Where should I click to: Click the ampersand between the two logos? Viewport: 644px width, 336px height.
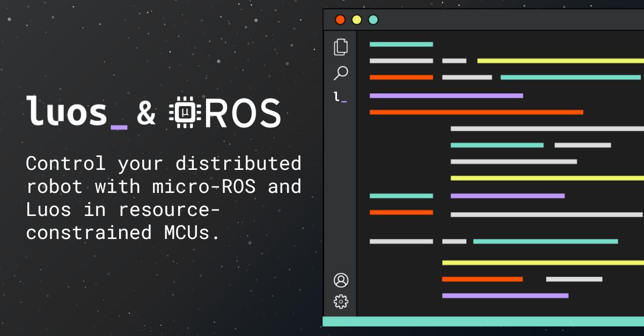(146, 114)
